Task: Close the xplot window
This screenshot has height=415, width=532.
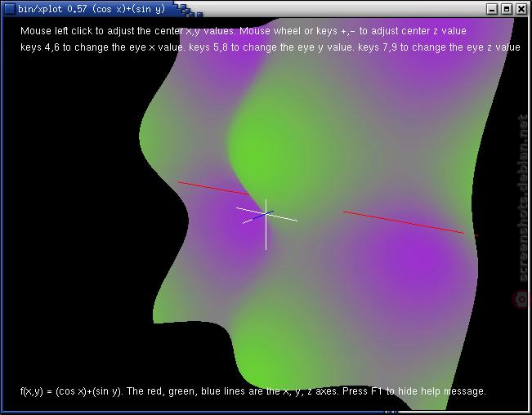Action: point(521,9)
